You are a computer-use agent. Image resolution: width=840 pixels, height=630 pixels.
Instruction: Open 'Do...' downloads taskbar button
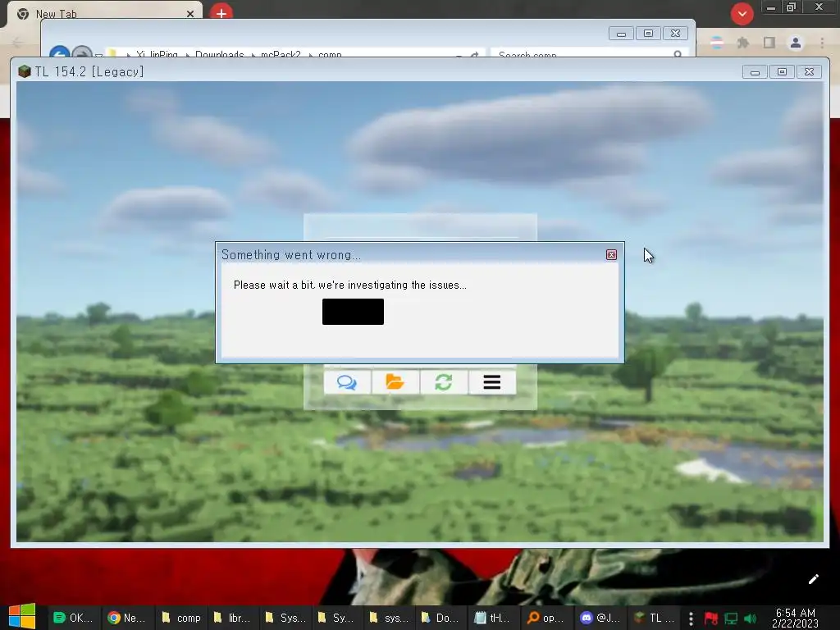pos(440,618)
